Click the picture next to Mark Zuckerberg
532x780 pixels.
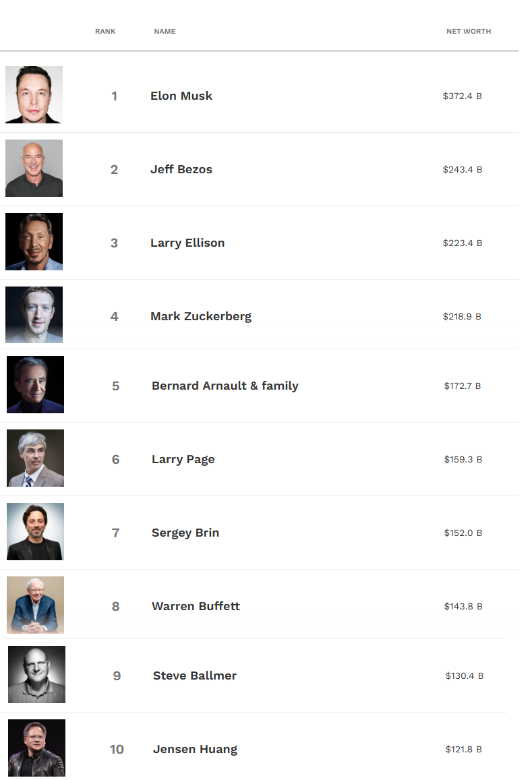click(34, 315)
